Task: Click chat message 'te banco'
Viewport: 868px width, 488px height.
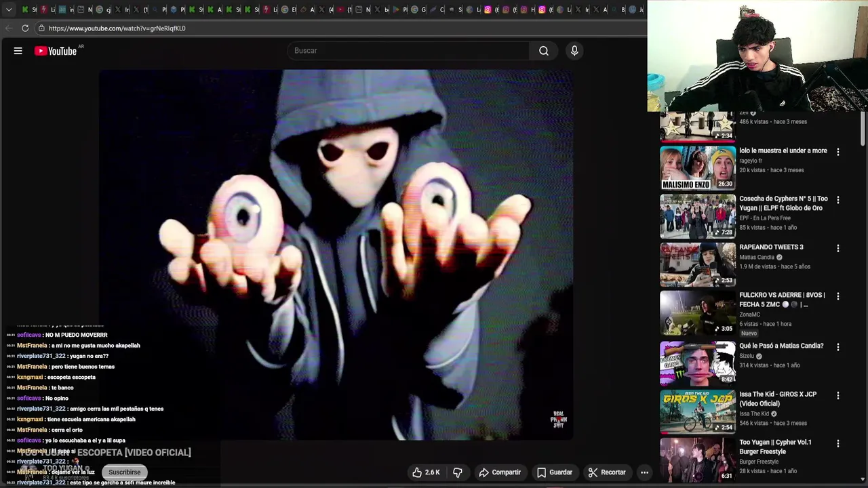Action: pyautogui.click(x=62, y=388)
